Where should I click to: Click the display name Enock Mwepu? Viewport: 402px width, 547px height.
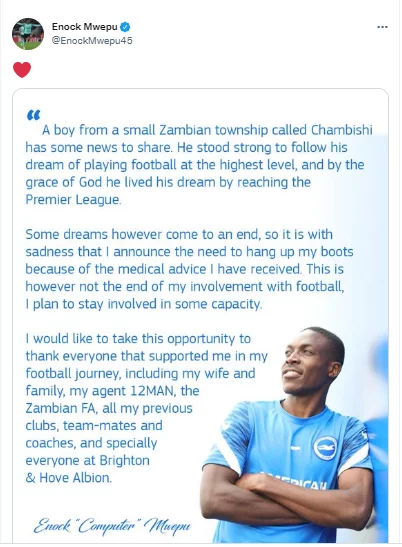(84, 27)
